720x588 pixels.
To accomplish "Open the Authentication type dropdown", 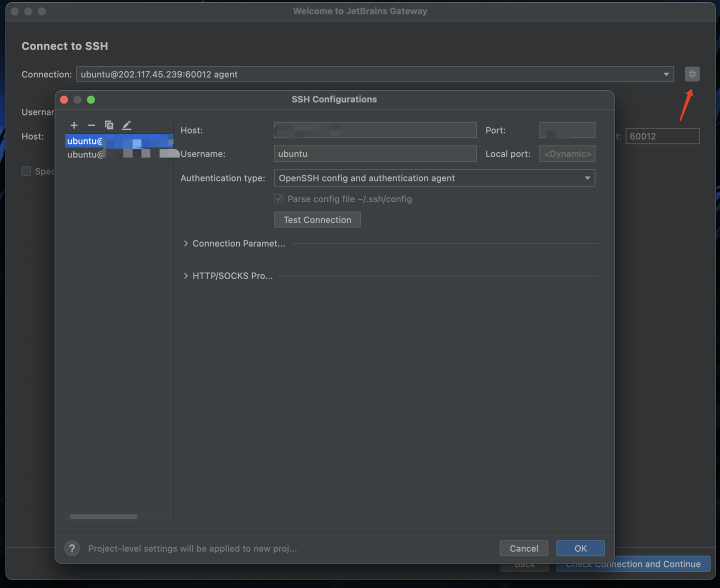I will point(586,177).
